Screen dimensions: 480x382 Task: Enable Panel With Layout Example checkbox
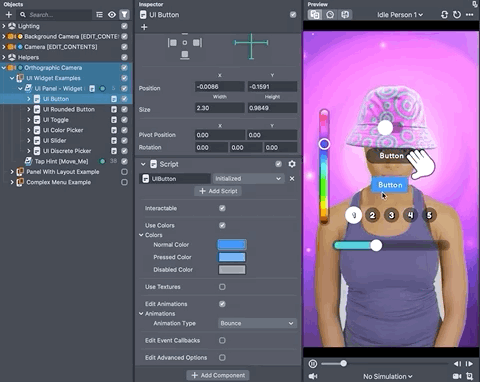pos(124,172)
